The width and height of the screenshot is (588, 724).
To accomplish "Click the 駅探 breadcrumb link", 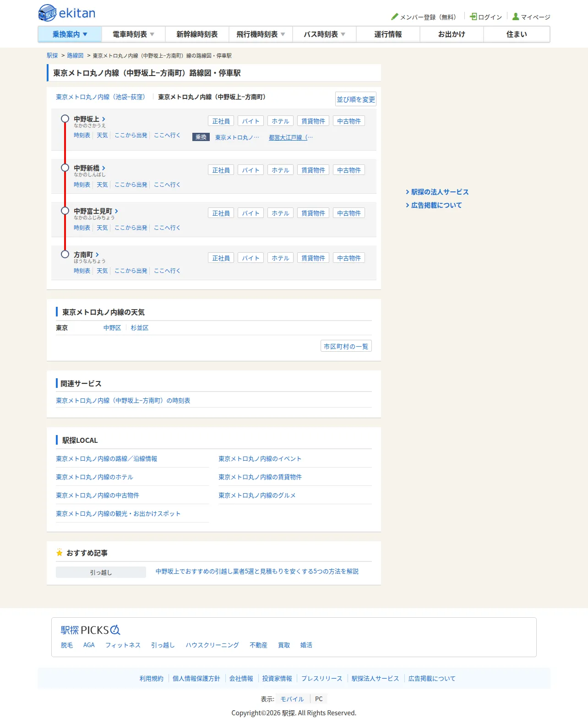I will (52, 55).
